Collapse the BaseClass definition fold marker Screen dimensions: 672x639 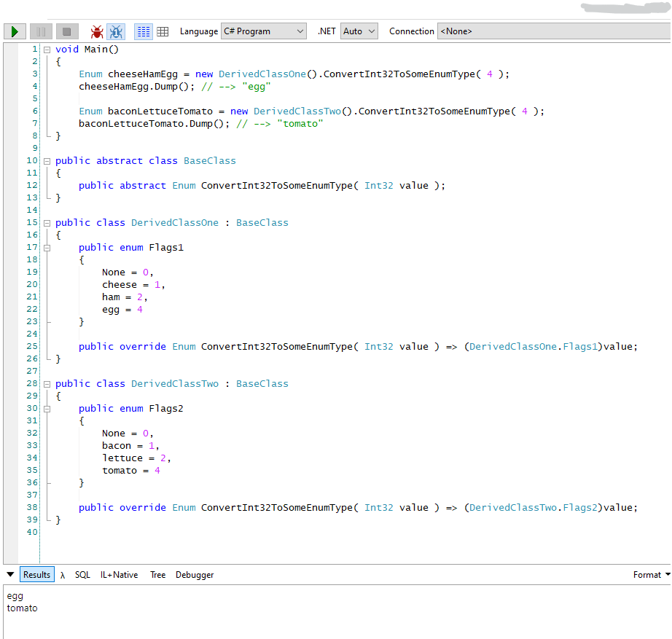click(47, 161)
